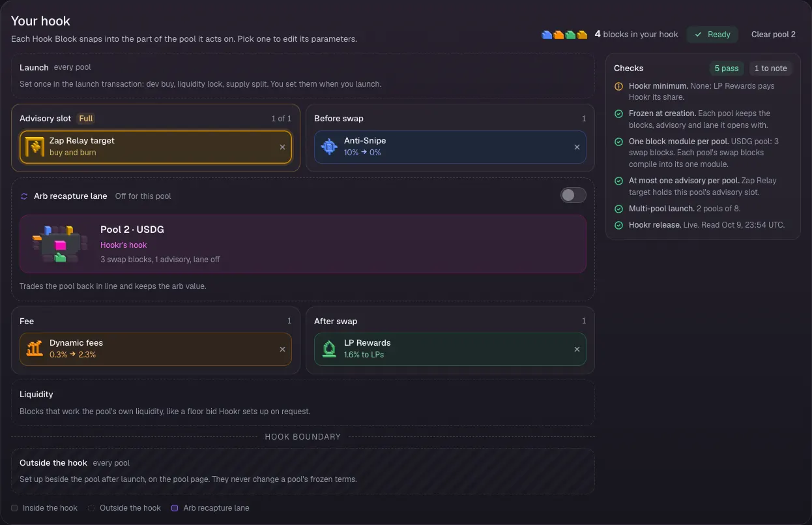Click the Liquidity section heading

tap(36, 395)
